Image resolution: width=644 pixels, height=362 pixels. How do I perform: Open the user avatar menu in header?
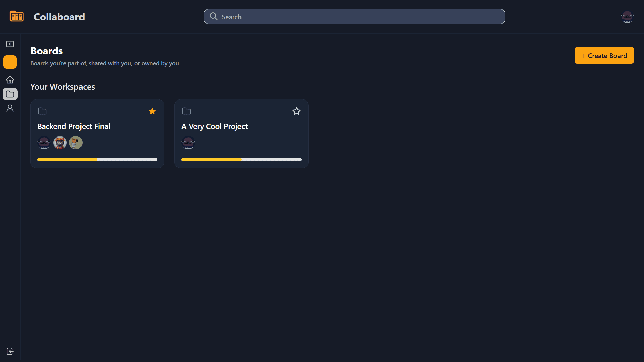pyautogui.click(x=627, y=17)
